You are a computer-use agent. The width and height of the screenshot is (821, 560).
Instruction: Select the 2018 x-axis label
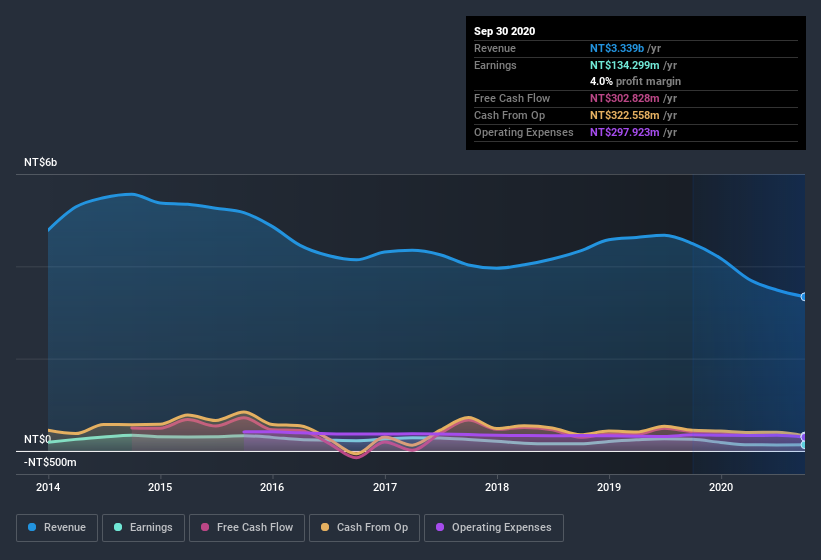point(497,487)
